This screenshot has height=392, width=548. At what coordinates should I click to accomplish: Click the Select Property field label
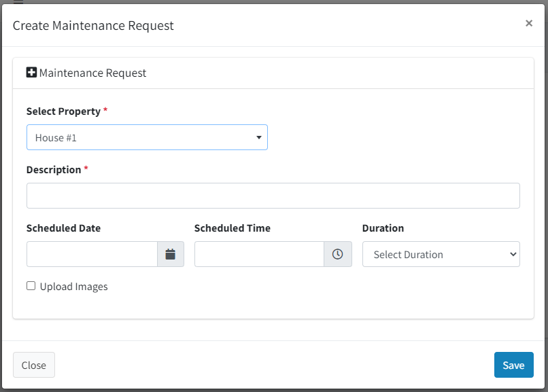tap(63, 111)
